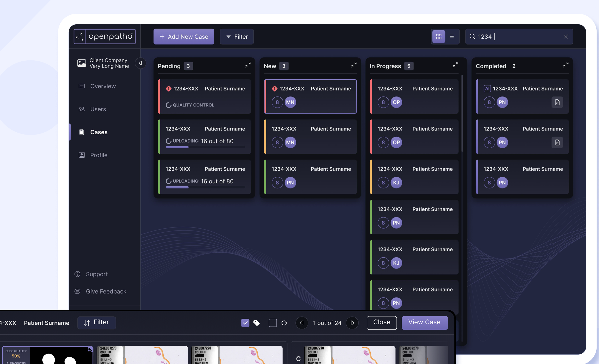
Task: Click the Add New Case button
Action: [184, 36]
